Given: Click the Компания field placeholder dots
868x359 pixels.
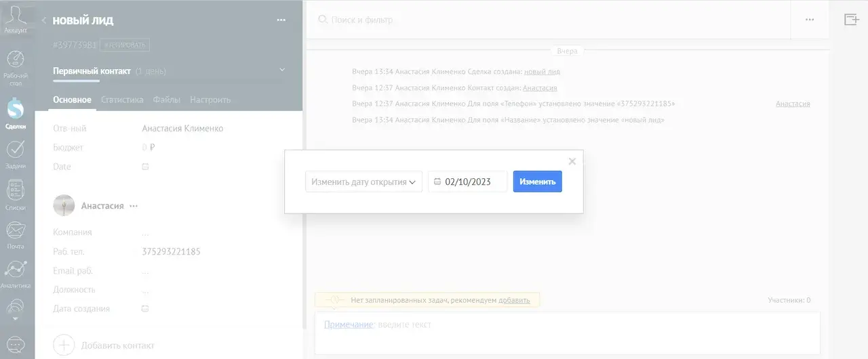Looking at the screenshot, I should point(145,233).
